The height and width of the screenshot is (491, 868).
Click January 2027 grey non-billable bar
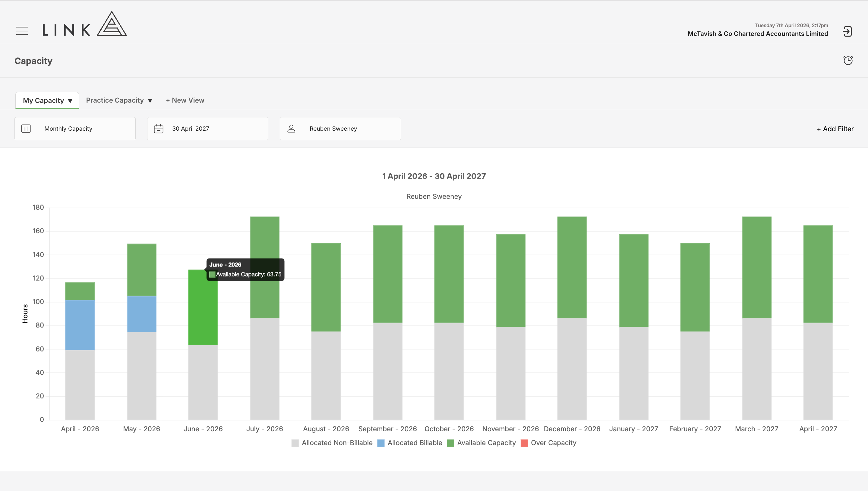click(633, 373)
